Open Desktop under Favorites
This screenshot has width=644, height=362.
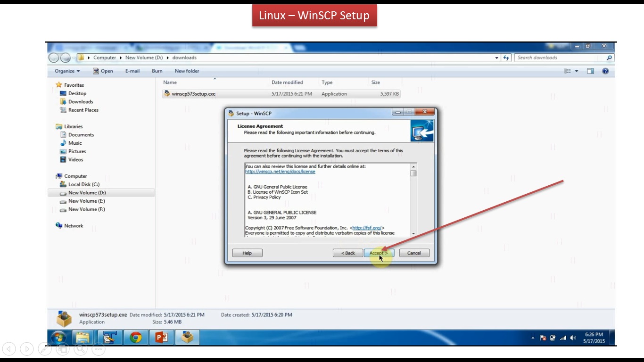coord(73,93)
